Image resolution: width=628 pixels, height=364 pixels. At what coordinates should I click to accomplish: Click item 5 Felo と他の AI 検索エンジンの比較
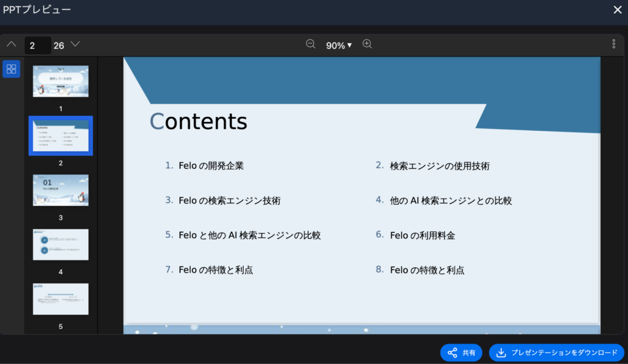pos(243,235)
